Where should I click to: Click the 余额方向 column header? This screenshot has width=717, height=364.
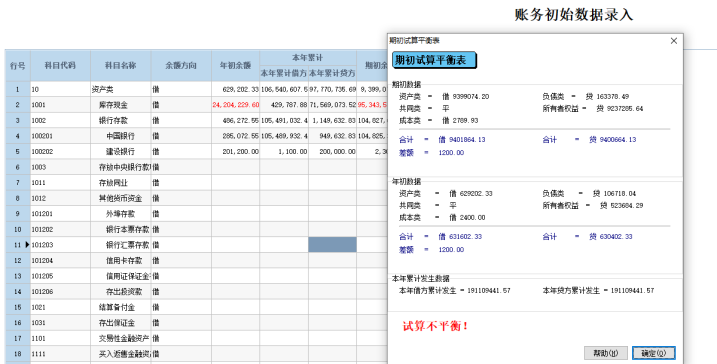181,65
